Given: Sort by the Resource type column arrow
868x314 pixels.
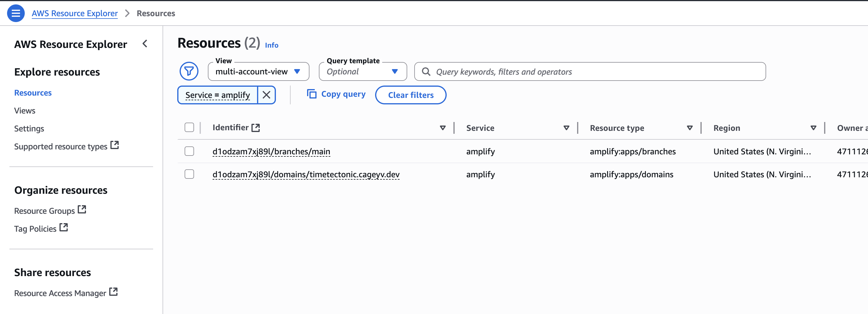Looking at the screenshot, I should coord(689,128).
